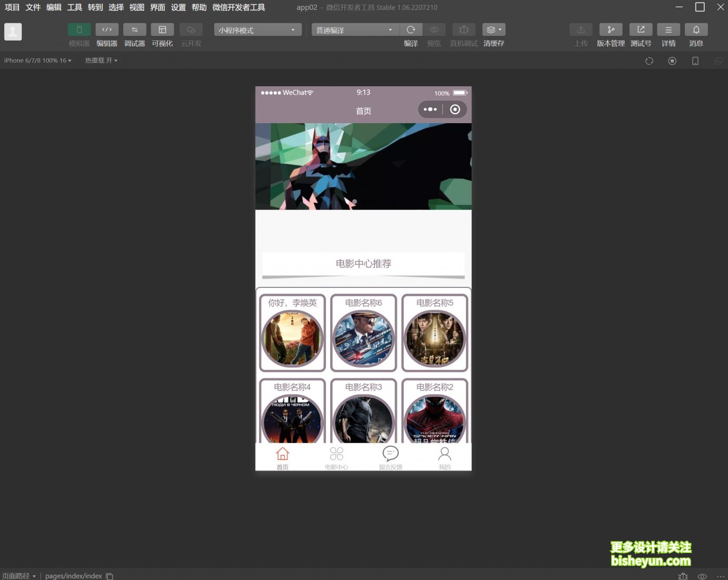The height and width of the screenshot is (580, 728).
Task: Click the user avatar in toolbar
Action: click(x=13, y=32)
